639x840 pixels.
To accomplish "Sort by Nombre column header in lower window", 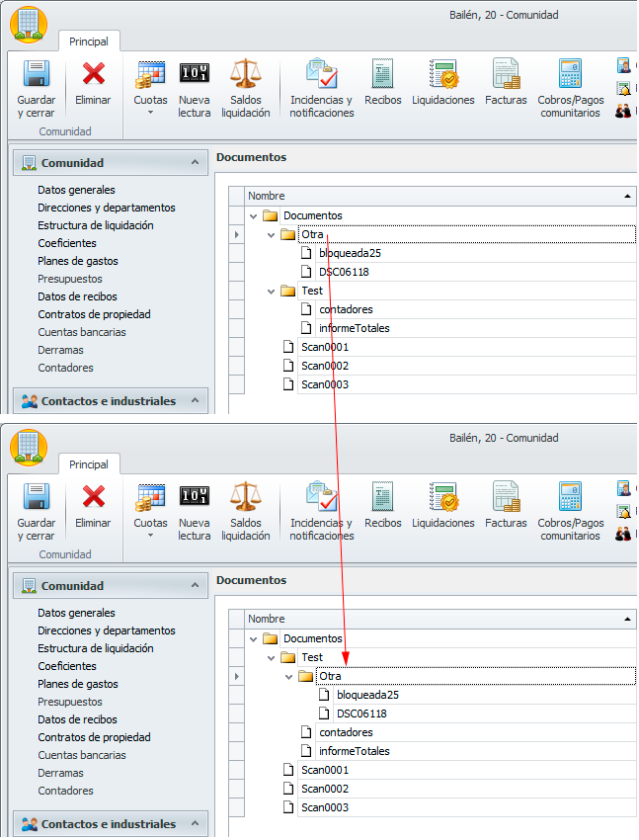I will (x=439, y=619).
